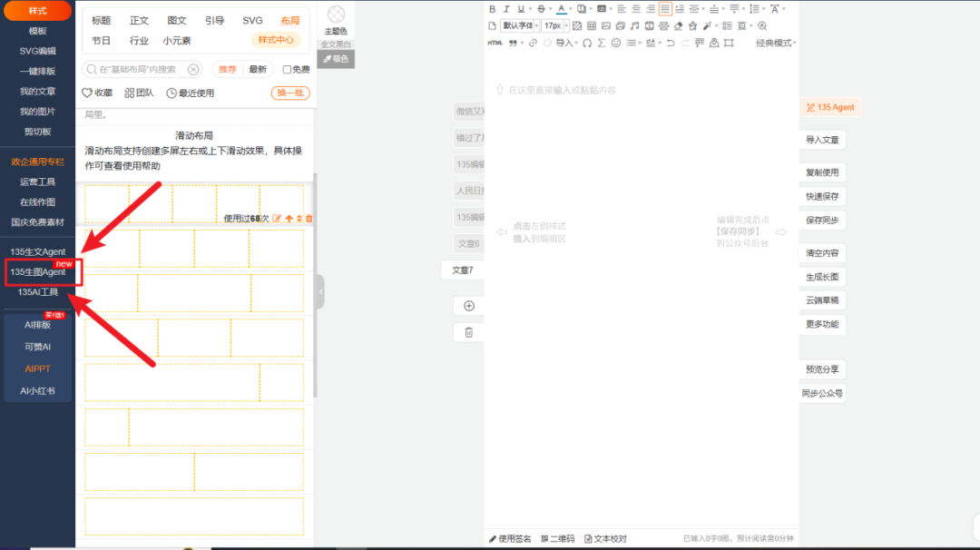Expand the list style dropdown
Viewport: 980px width, 550px height.
(x=640, y=44)
